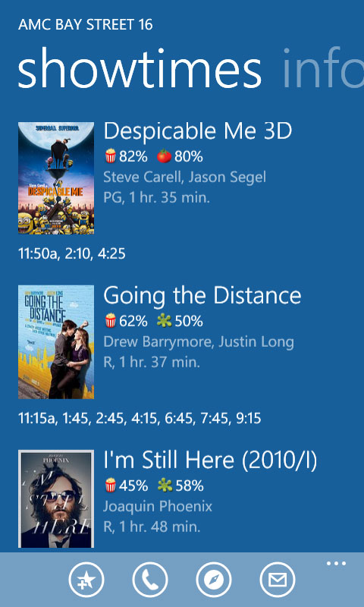Tap the AMC BAY STREET 16 theater name
The width and height of the screenshot is (364, 607).
[85, 25]
